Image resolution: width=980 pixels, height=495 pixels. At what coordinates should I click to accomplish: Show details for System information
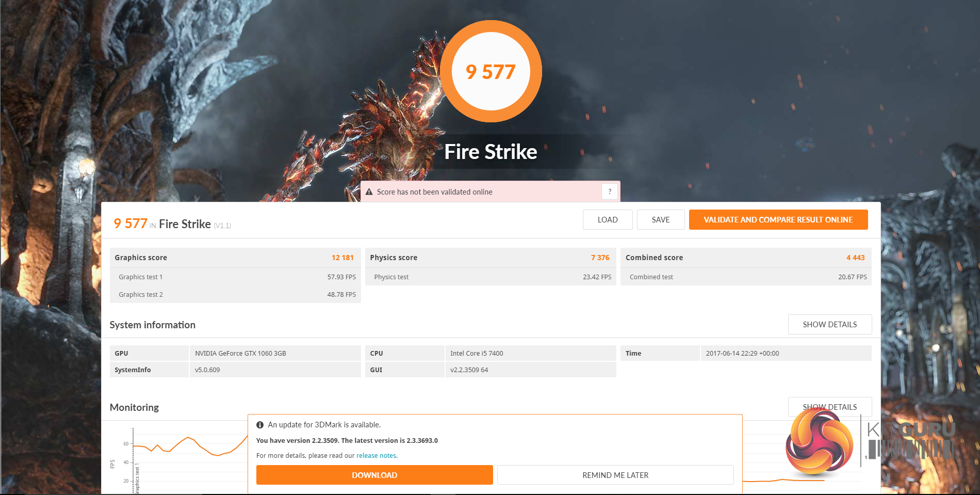pyautogui.click(x=830, y=324)
